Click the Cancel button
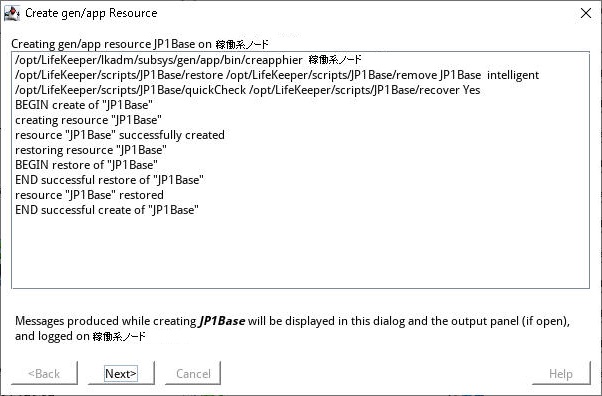 pyautogui.click(x=193, y=373)
